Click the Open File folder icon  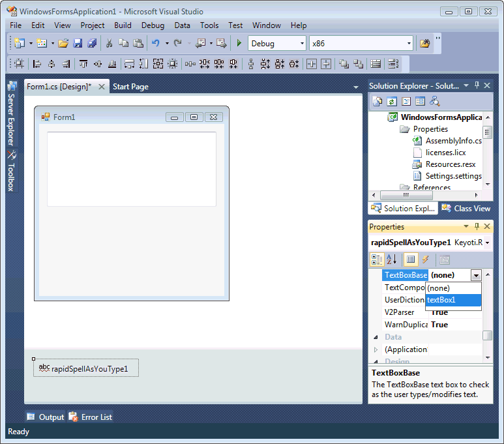63,43
